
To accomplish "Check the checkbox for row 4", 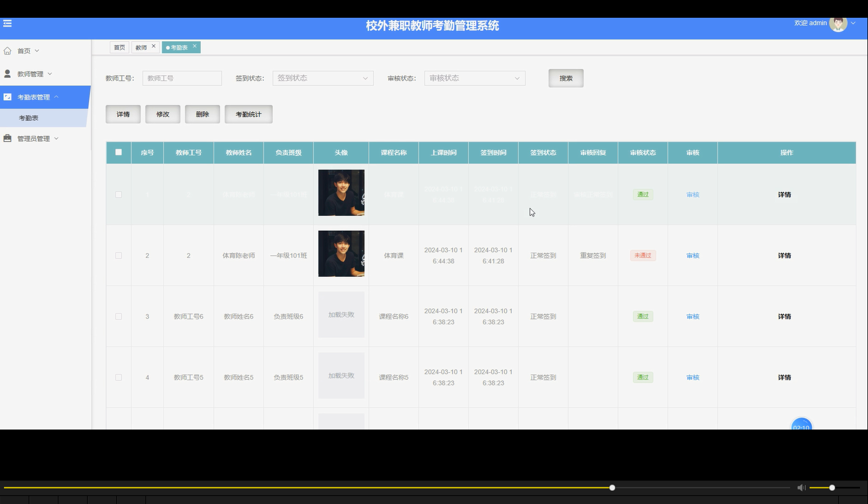I will (119, 377).
